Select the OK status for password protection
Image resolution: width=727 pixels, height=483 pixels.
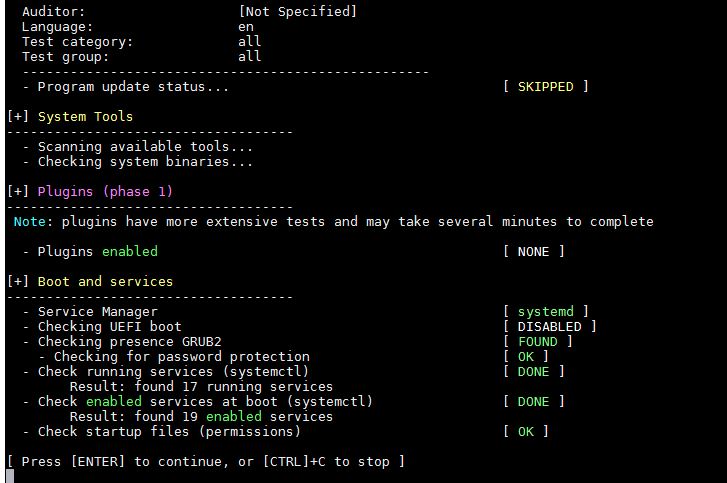(525, 357)
